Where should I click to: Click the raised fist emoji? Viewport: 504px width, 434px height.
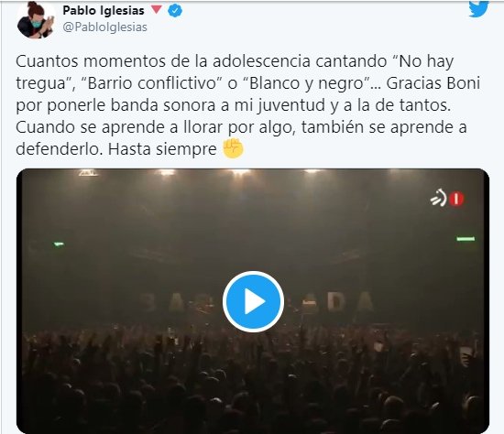[x=234, y=148]
